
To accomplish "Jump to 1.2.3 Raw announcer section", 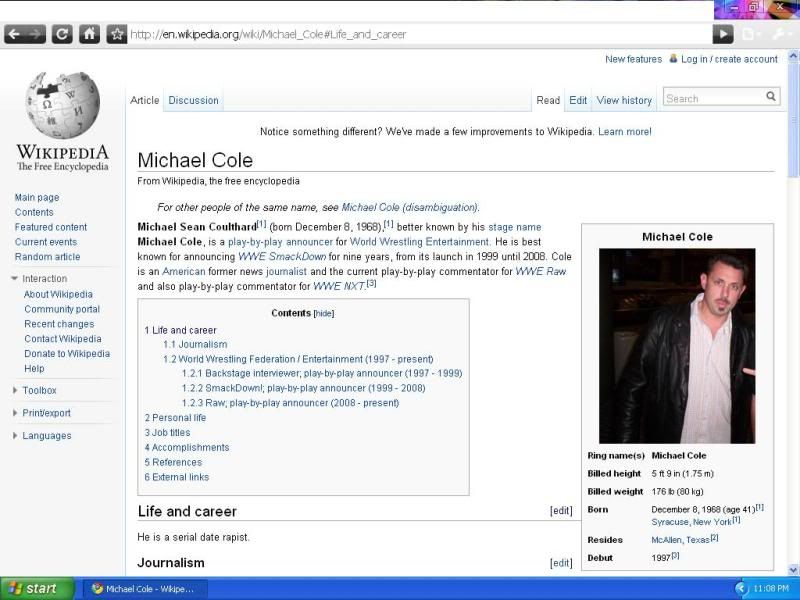I will coord(290,403).
